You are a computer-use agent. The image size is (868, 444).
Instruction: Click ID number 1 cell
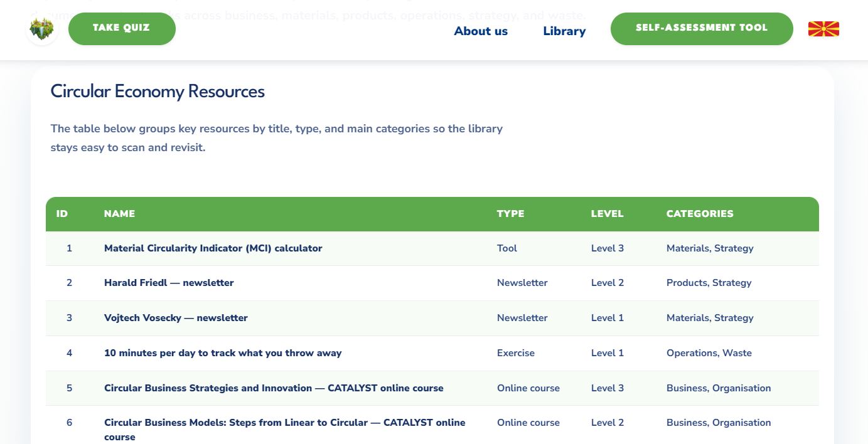69,248
